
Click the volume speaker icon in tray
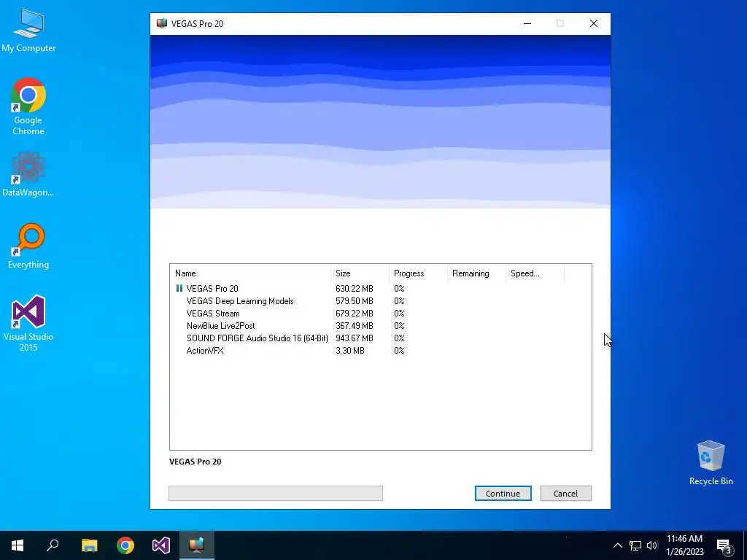tap(652, 545)
